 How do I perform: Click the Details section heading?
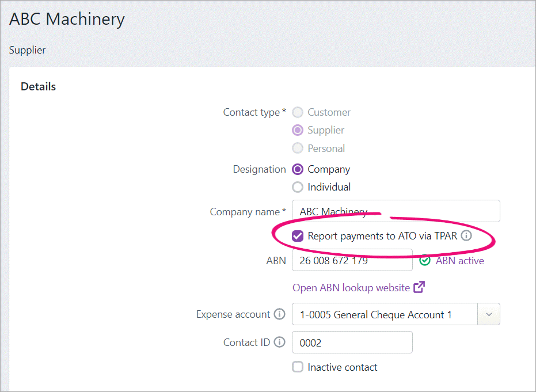[x=38, y=86]
